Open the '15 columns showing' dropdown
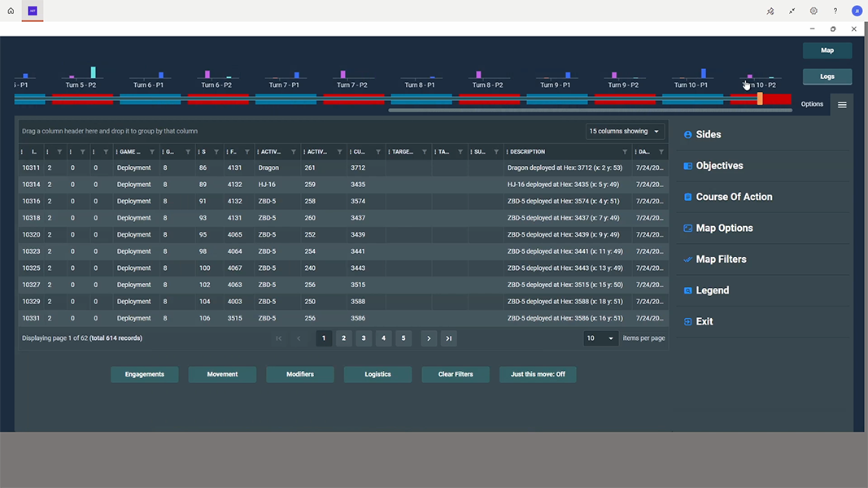The width and height of the screenshot is (868, 488). pos(625,131)
